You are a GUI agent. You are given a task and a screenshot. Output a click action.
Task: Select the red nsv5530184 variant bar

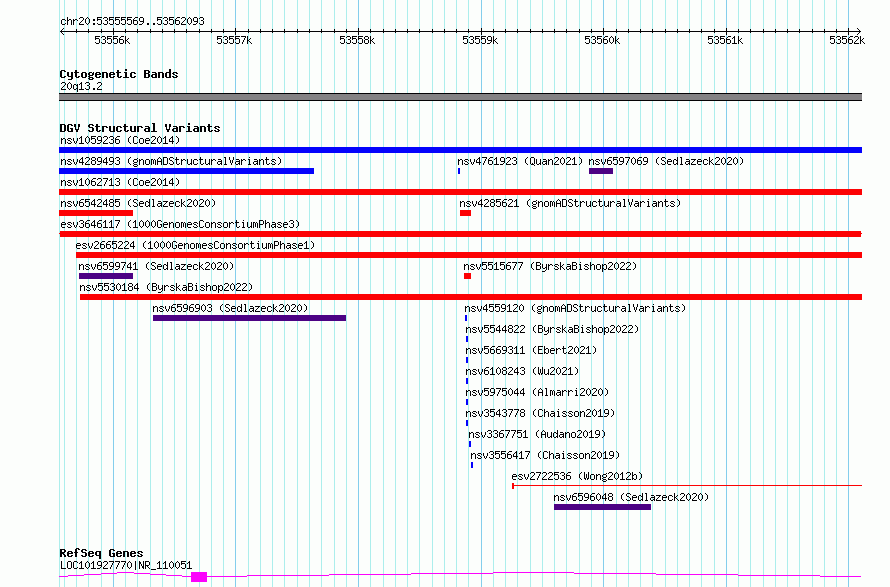[471, 297]
